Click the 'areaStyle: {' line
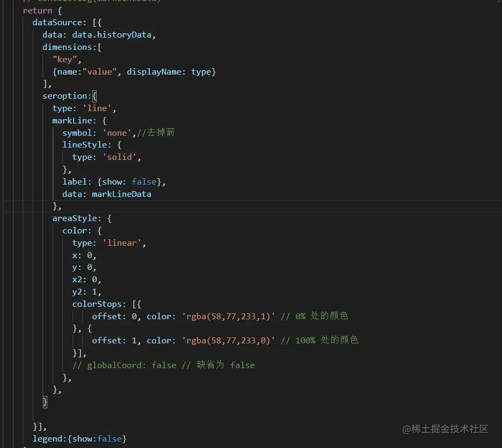The height and width of the screenshot is (448, 502). point(82,218)
